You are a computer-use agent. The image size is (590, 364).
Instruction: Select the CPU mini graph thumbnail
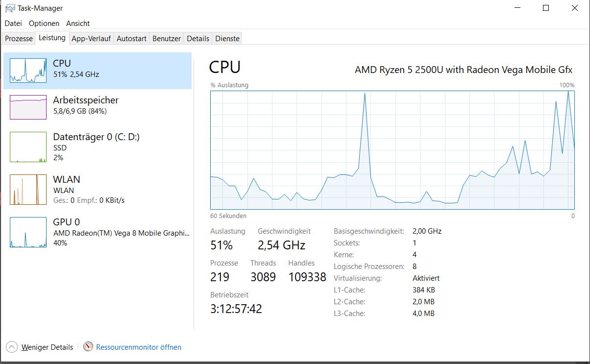click(x=28, y=70)
